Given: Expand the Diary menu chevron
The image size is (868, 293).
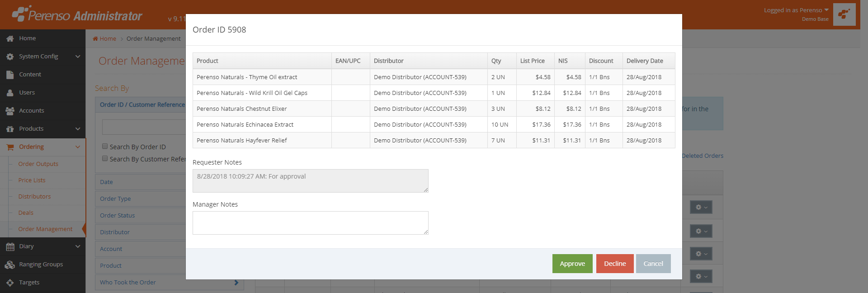Looking at the screenshot, I should (78, 246).
